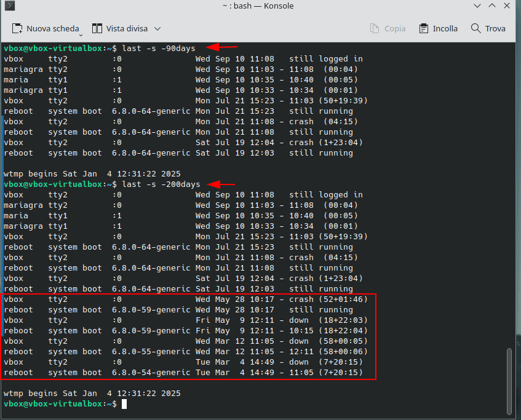The image size is (521, 420).
Task: Click the Incolla toolbar entry
Action: tap(438, 28)
